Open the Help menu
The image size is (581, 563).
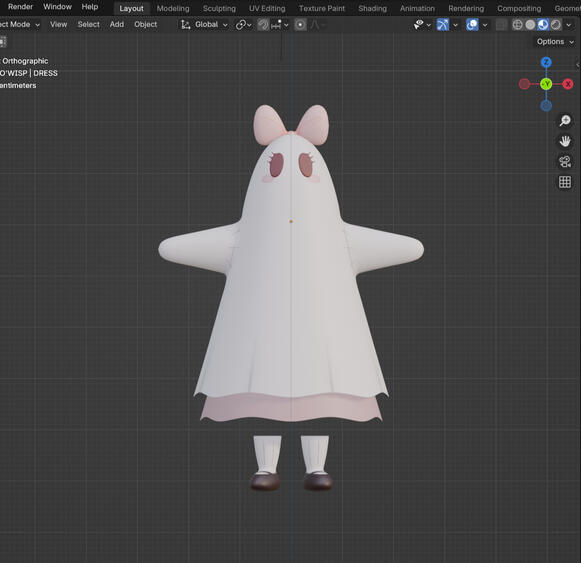pos(90,7)
